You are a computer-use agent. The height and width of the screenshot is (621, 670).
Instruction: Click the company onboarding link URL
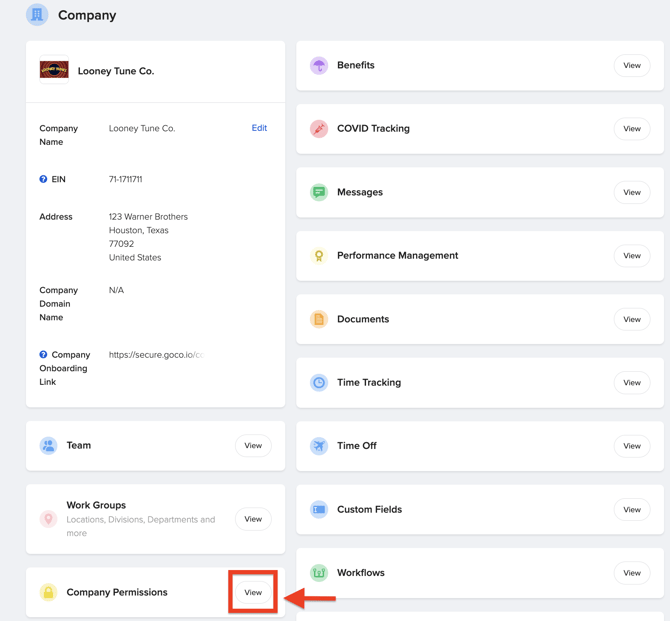click(156, 355)
